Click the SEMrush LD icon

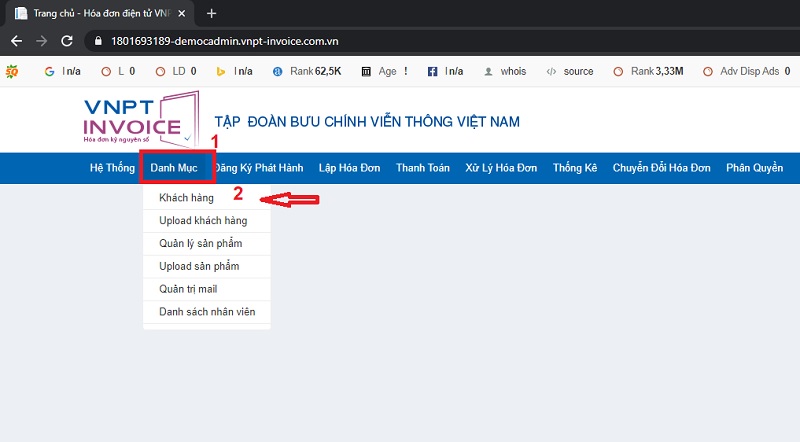[160, 71]
